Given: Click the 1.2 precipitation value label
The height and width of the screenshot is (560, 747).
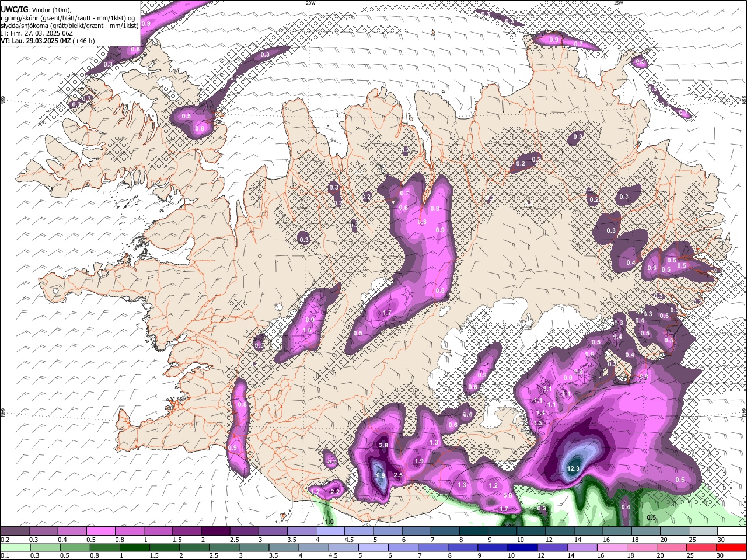Looking at the screenshot, I should click(x=493, y=485).
